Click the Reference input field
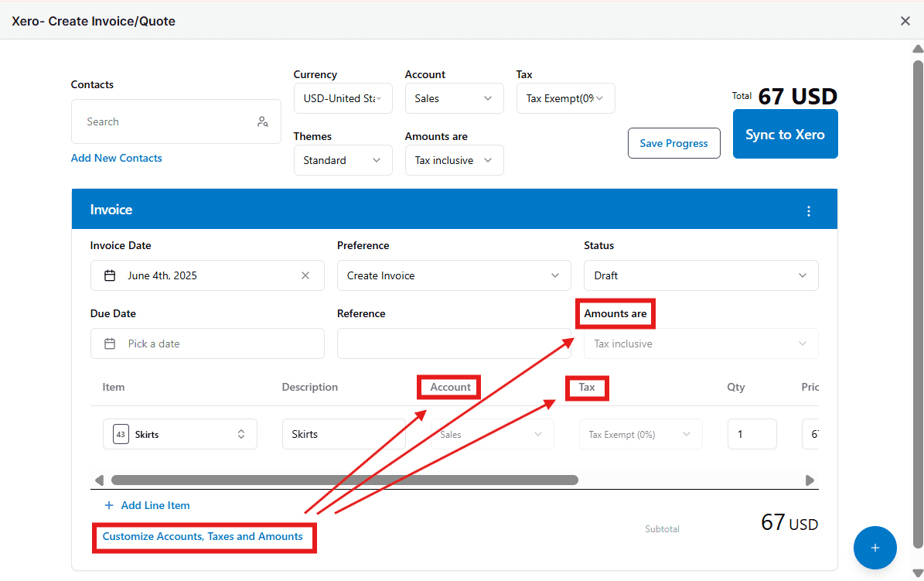 454,343
